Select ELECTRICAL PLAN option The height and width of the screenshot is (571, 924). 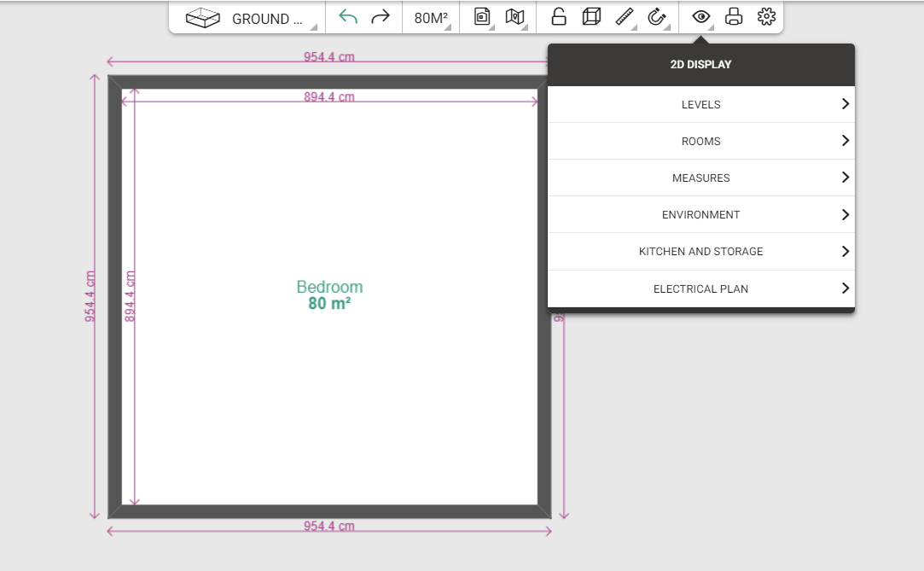(x=701, y=288)
